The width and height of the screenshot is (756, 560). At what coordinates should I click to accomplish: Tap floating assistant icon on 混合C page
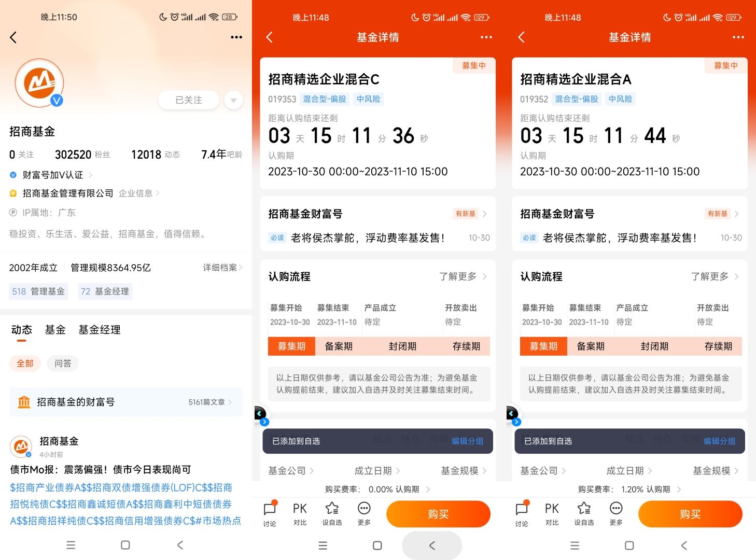[260, 415]
